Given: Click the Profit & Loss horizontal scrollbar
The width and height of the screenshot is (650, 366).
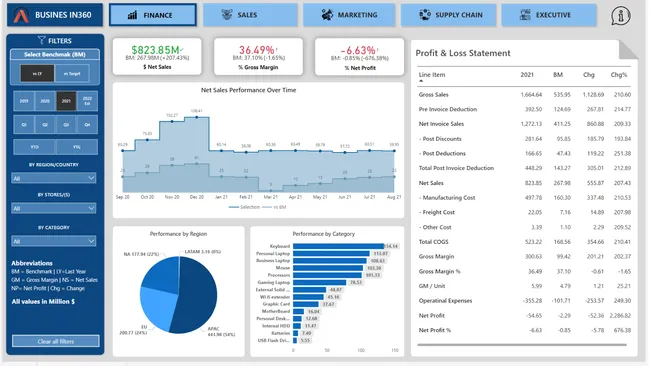Looking at the screenshot, I should (521, 344).
